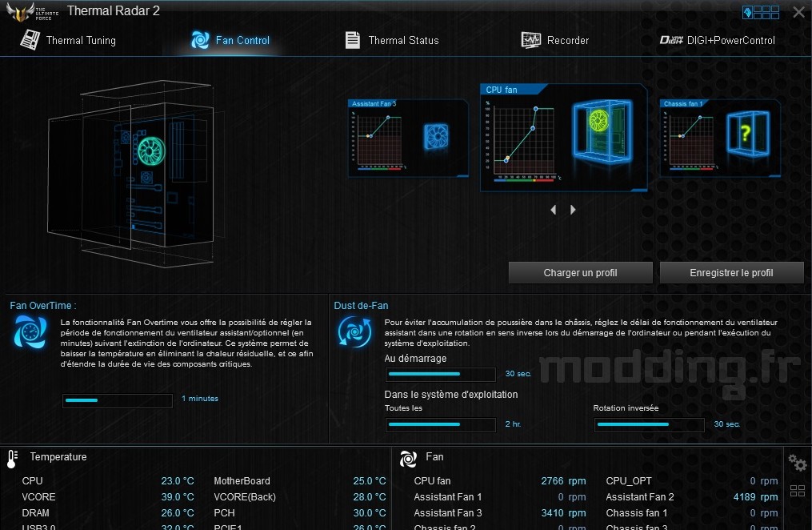Click the Temperature thermometer icon
This screenshot has width=812, height=530.
[12, 459]
